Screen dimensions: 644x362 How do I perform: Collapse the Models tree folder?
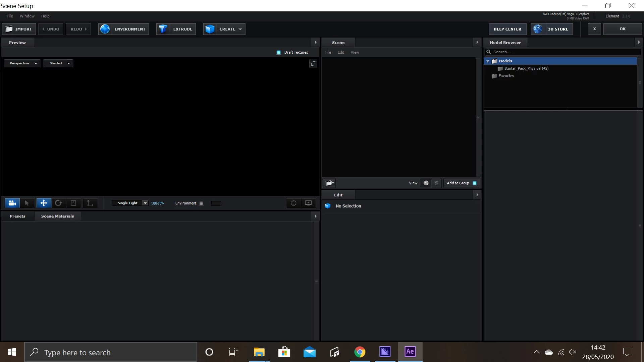point(488,61)
